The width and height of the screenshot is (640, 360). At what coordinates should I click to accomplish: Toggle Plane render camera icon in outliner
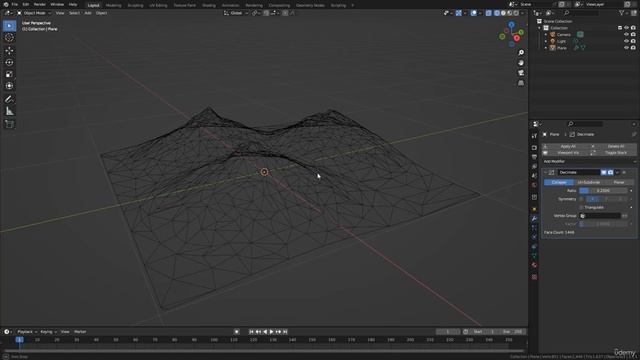click(633, 48)
